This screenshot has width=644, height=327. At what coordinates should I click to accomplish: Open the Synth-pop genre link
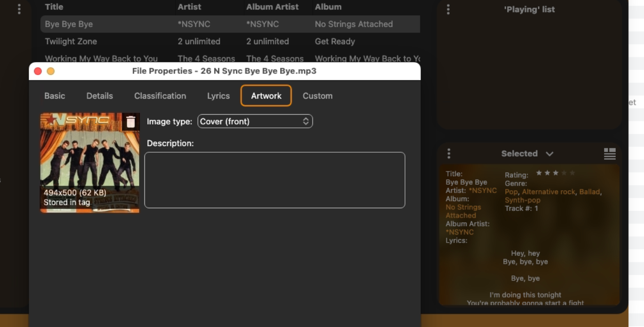point(522,200)
